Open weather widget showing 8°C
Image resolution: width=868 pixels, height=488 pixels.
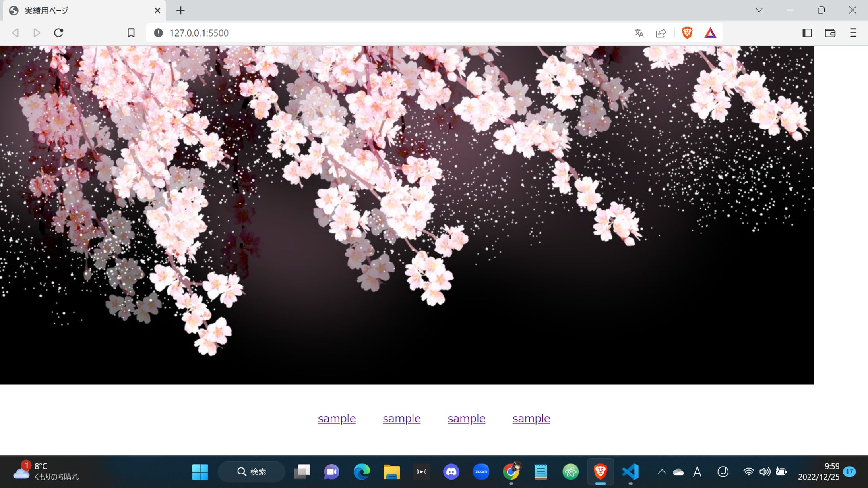(46, 472)
